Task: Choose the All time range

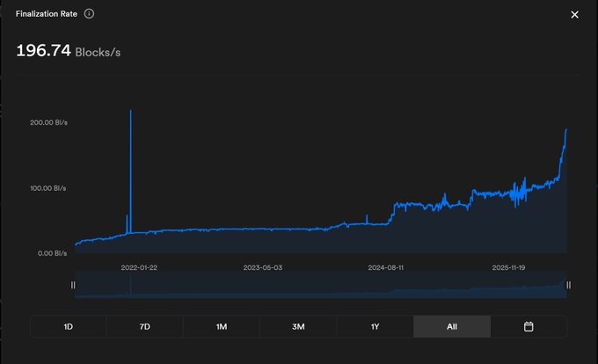Action: (452, 327)
